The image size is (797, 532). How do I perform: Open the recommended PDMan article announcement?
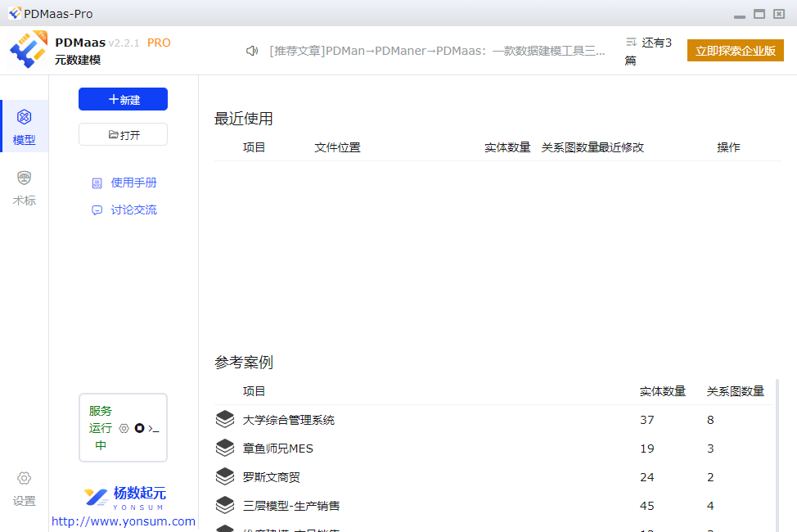pos(437,51)
